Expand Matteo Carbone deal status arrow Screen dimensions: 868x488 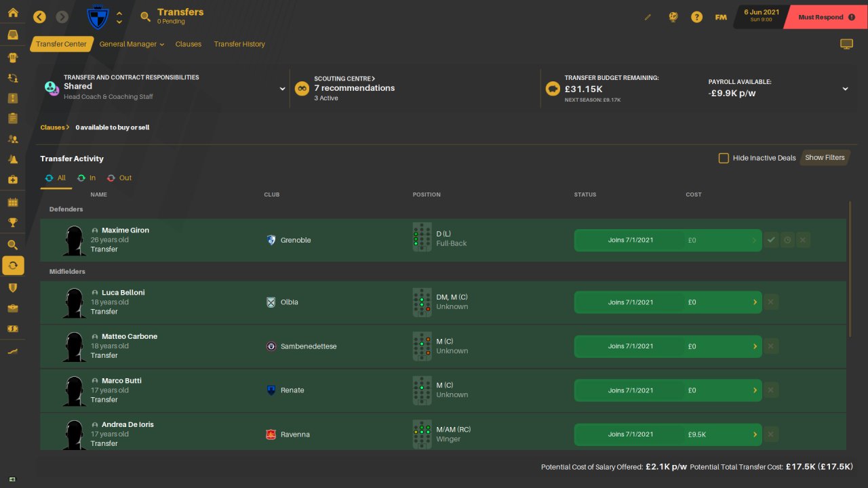tap(755, 346)
